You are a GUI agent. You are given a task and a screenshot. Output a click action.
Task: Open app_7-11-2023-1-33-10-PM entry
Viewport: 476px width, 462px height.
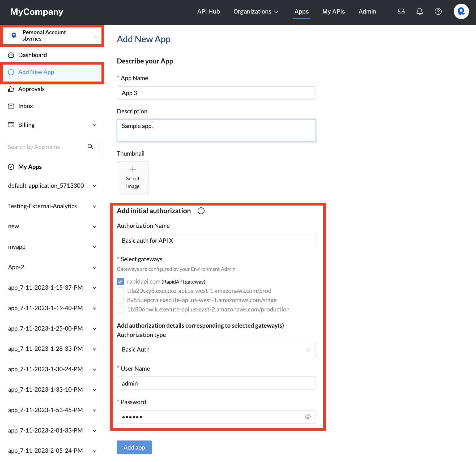pyautogui.click(x=45, y=390)
